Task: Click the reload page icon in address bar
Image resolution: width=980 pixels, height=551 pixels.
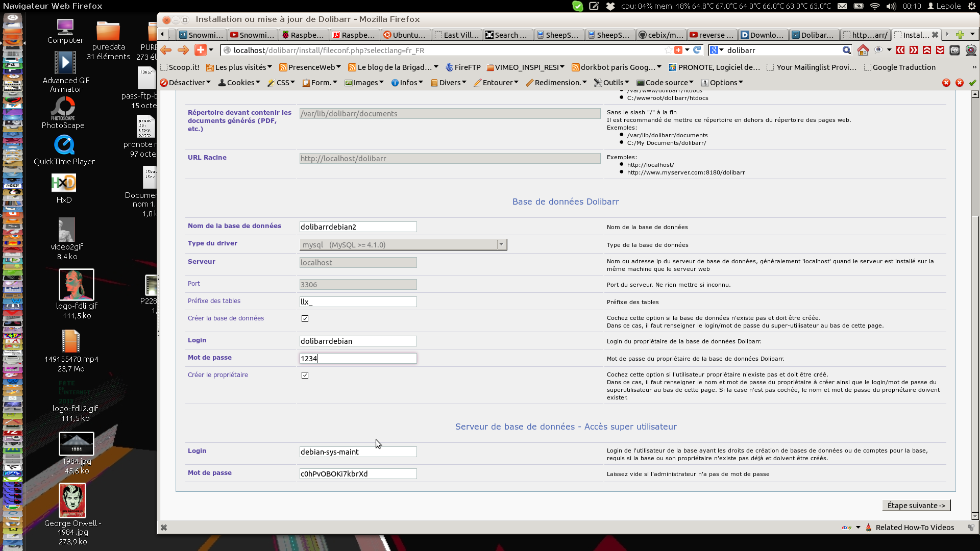Action: pos(697,50)
